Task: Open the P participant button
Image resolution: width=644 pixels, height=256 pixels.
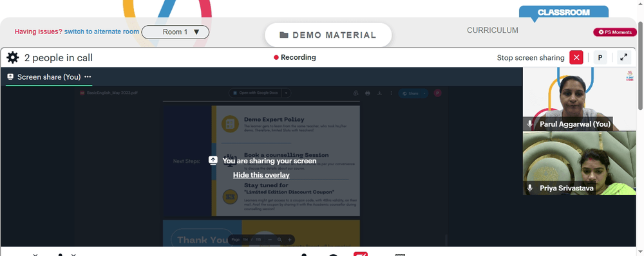Action: 600,57
